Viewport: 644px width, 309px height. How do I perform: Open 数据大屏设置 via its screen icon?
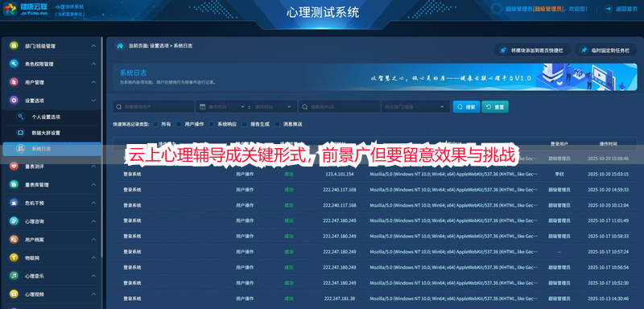(x=20, y=133)
